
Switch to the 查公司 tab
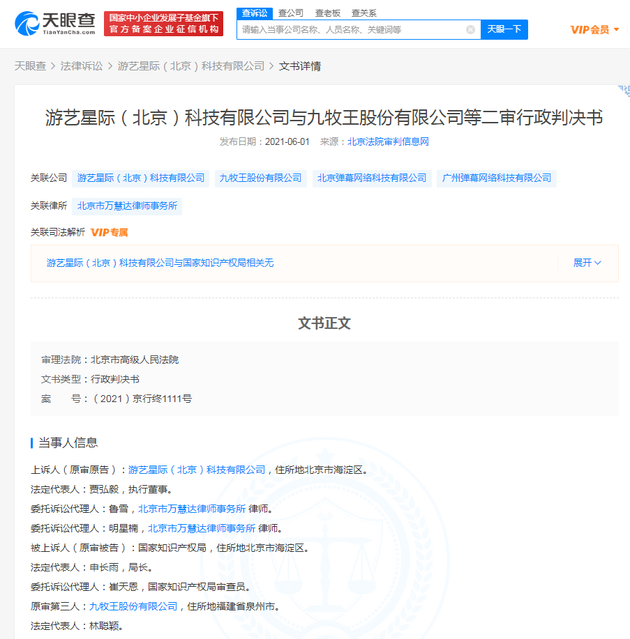click(x=290, y=12)
